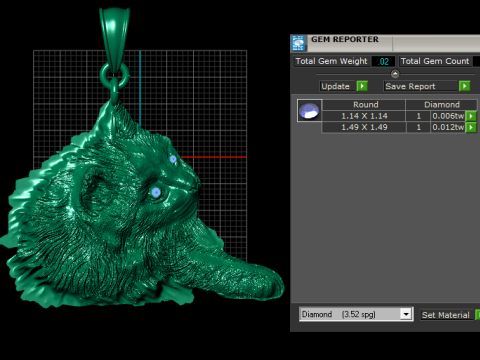Screen dimensions: 480x360
Task: Click quantity 1 in the 1.14 row
Action: [418, 116]
